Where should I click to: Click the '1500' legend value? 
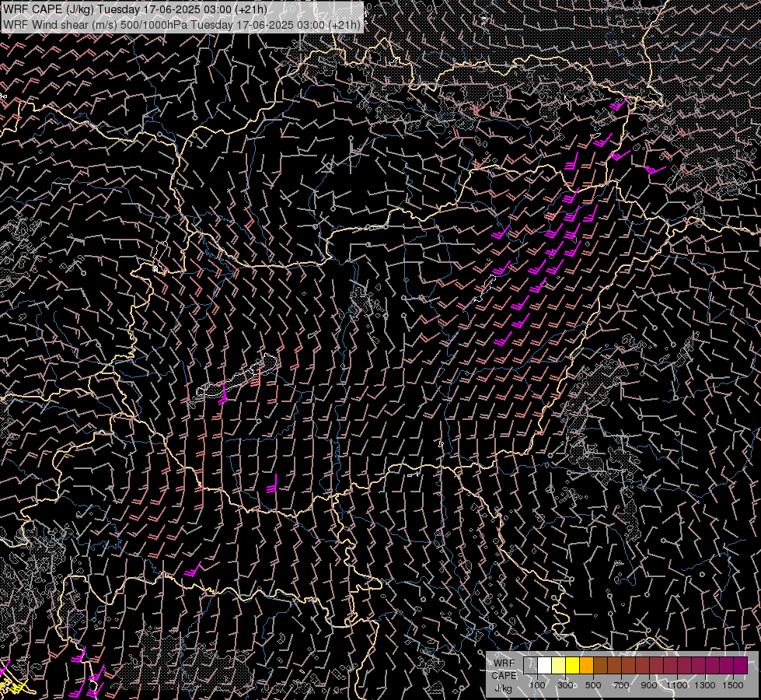pyautogui.click(x=733, y=685)
